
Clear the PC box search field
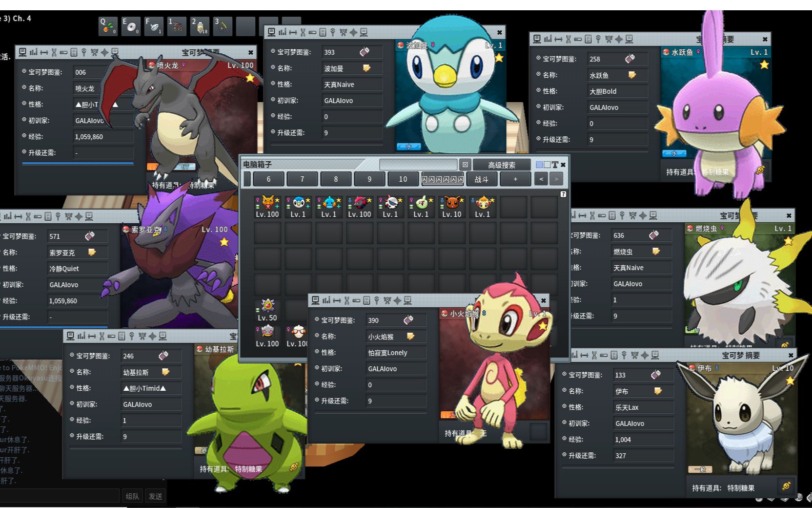(465, 165)
